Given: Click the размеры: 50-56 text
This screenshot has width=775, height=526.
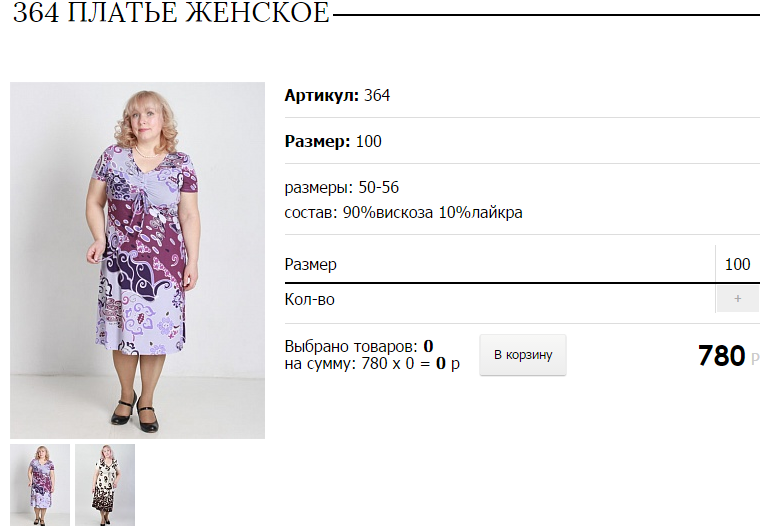Looking at the screenshot, I should point(342,187).
